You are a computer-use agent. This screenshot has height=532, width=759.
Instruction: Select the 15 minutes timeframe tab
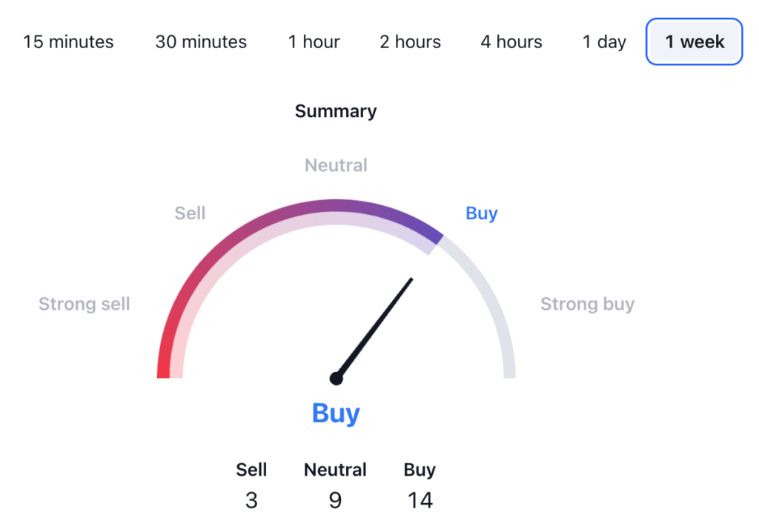pos(68,41)
